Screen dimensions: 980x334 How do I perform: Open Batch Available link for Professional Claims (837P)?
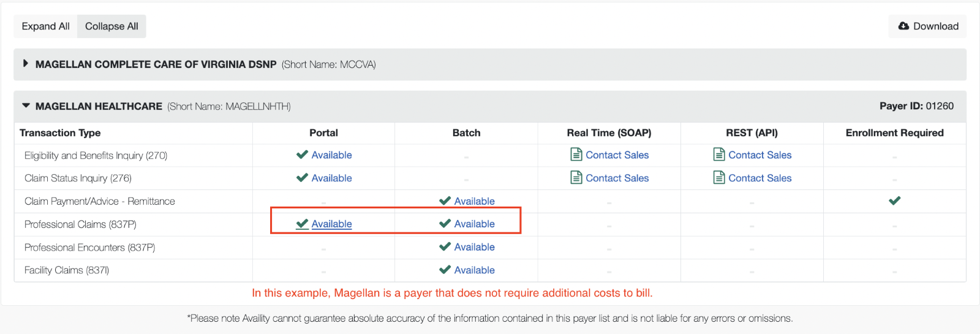tap(474, 224)
